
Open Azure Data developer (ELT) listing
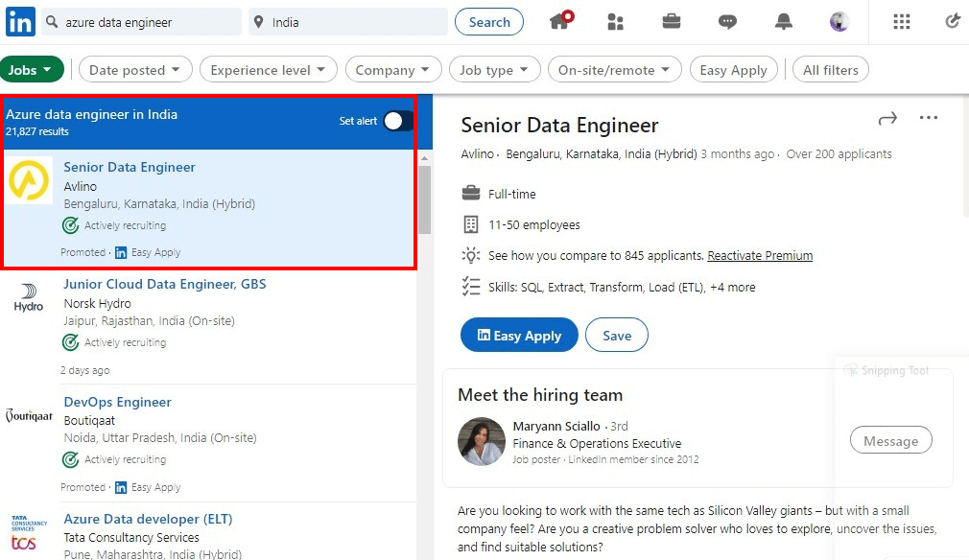point(149,520)
